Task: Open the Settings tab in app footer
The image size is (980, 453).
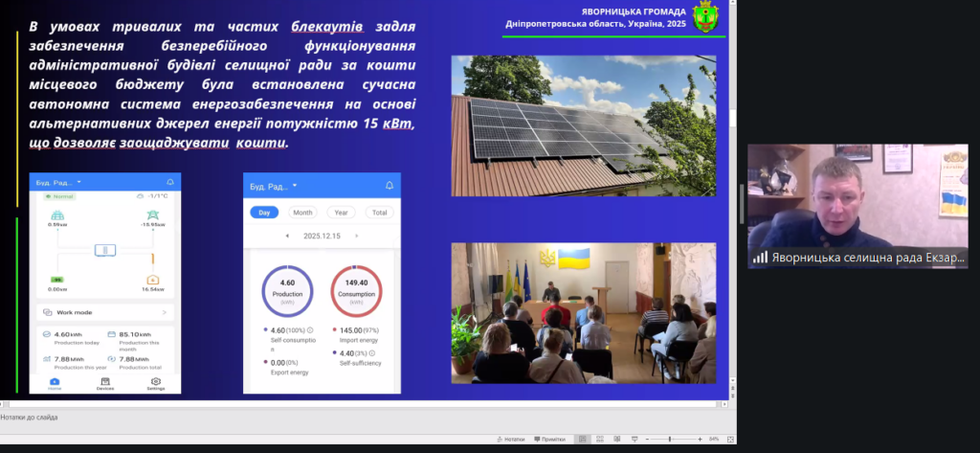Action: tap(155, 384)
